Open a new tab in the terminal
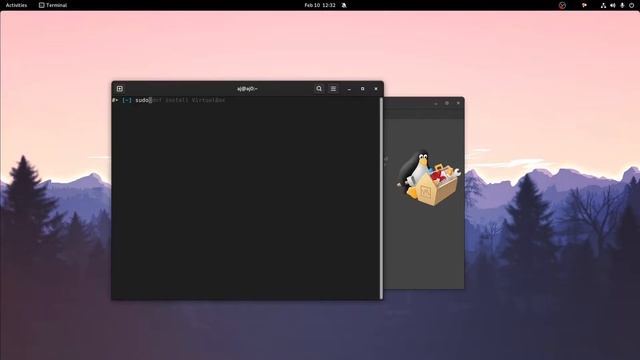640x360 pixels. click(120, 89)
